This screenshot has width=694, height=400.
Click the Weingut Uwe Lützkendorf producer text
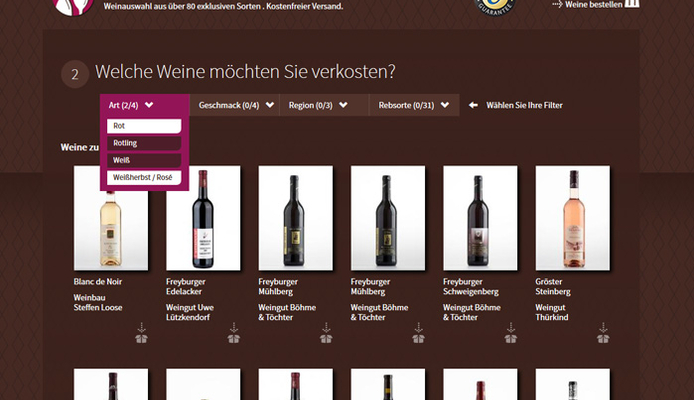190,312
